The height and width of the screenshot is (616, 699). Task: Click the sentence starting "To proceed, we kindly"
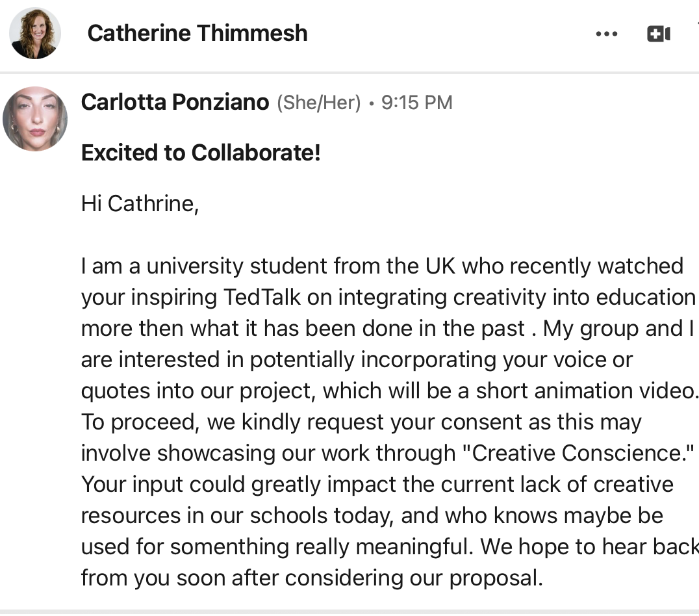point(361,422)
